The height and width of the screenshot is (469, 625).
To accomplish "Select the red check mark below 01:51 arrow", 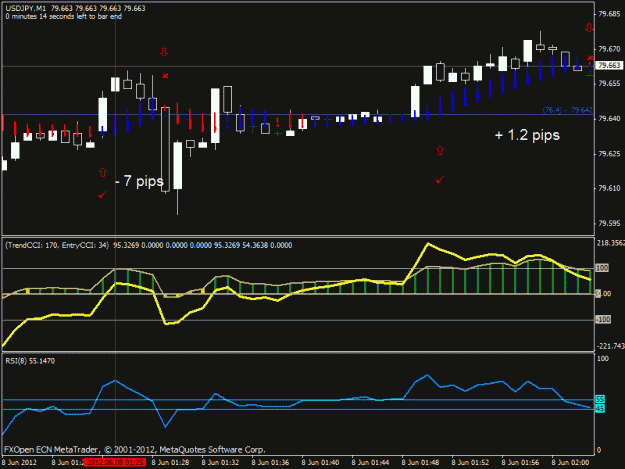I will click(439, 180).
